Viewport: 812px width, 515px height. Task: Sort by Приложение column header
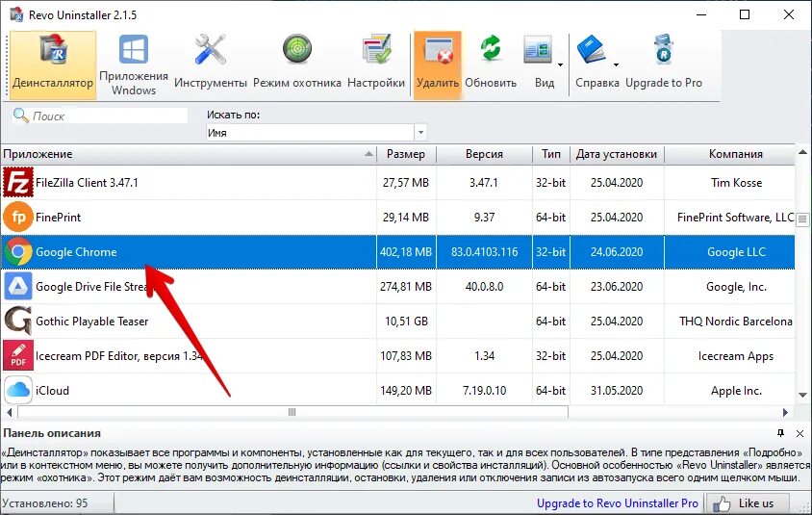pos(188,154)
